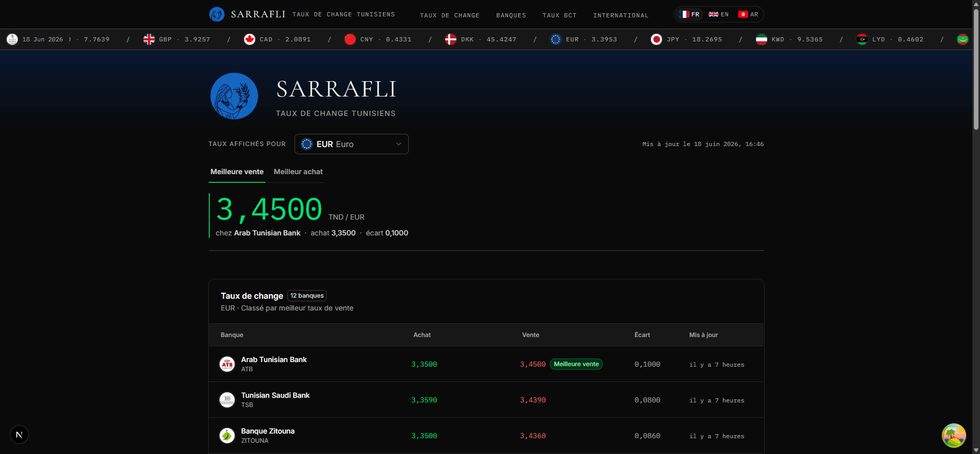This screenshot has width=980, height=454.
Task: Open International nav item
Action: pyautogui.click(x=621, y=15)
